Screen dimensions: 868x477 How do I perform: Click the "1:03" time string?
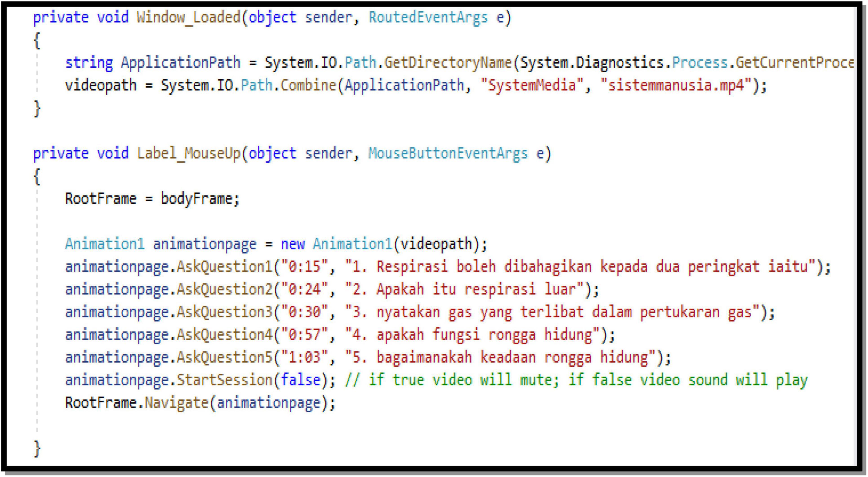click(x=304, y=357)
